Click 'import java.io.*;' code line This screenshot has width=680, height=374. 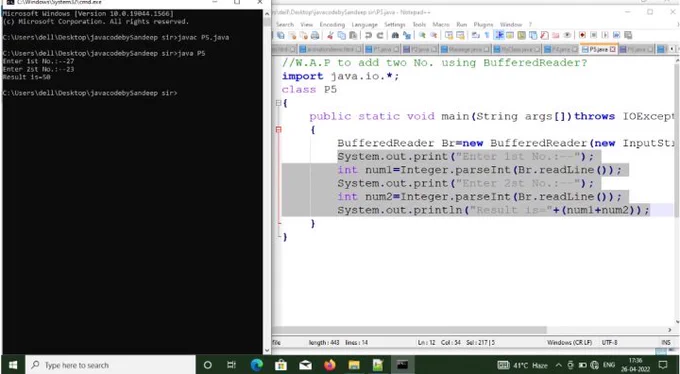tap(340, 76)
